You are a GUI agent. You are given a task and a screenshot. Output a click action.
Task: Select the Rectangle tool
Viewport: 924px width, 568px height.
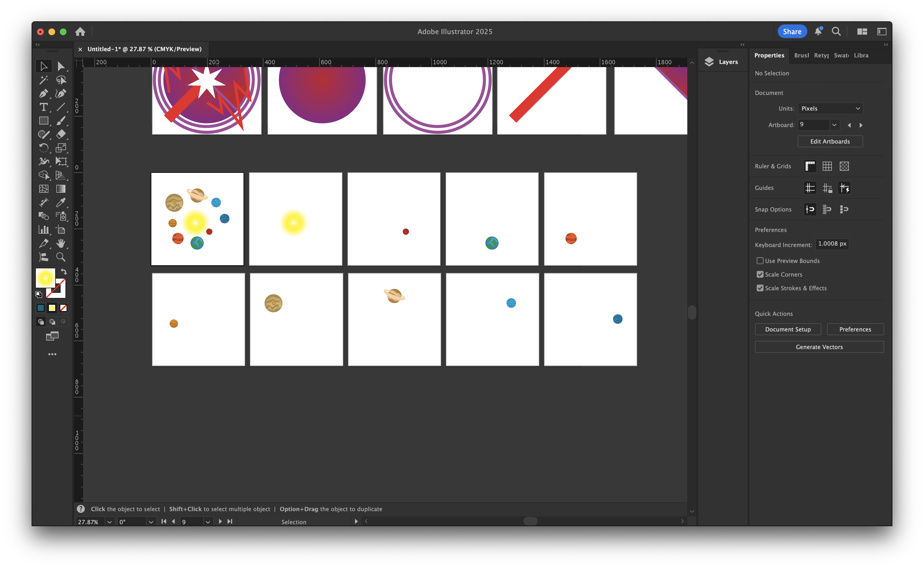pyautogui.click(x=44, y=120)
